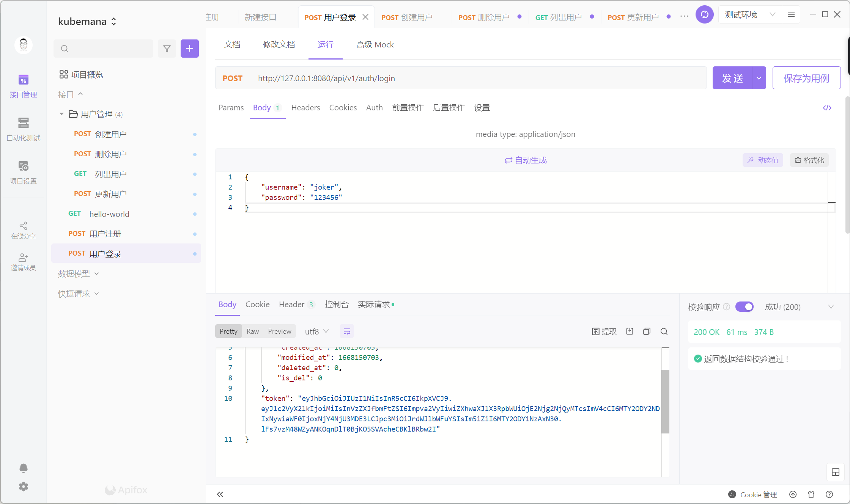Click the 发送 send button

732,78
